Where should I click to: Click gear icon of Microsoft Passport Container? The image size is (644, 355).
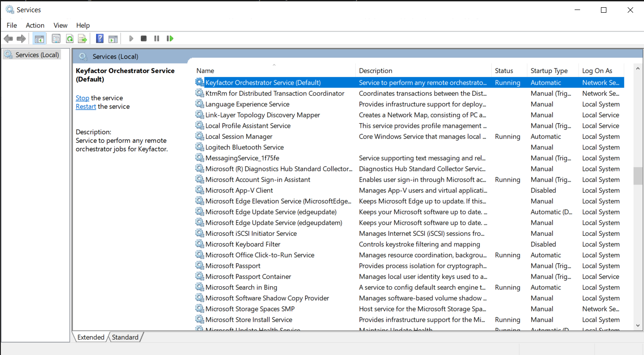199,277
